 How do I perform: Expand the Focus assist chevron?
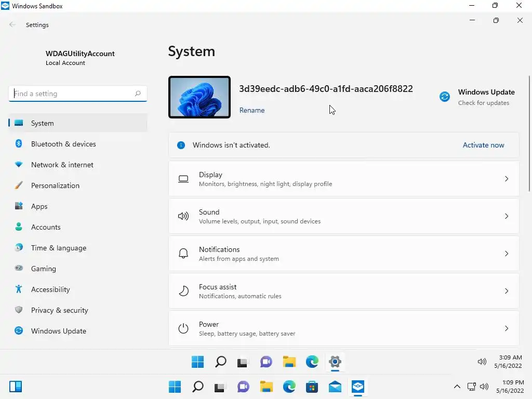506,291
